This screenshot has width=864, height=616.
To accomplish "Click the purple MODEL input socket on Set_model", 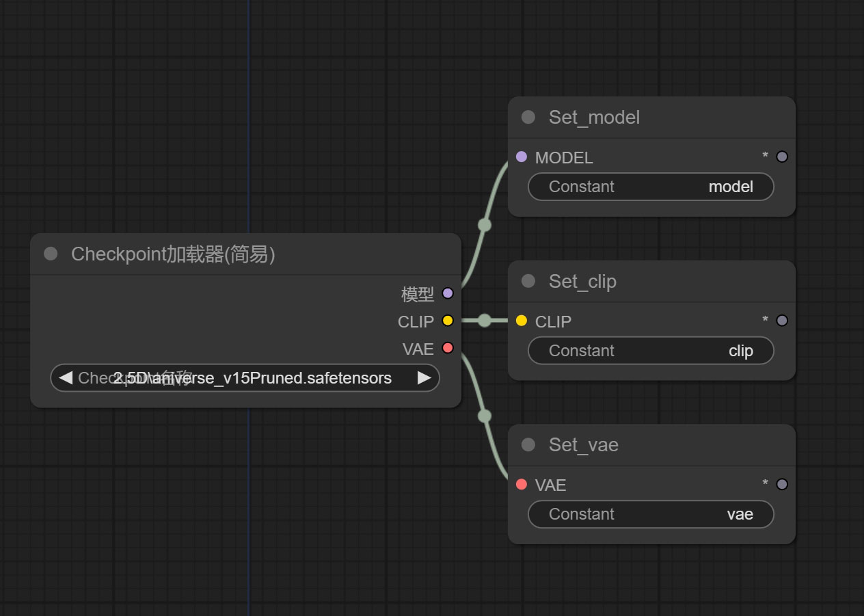I will [x=522, y=157].
